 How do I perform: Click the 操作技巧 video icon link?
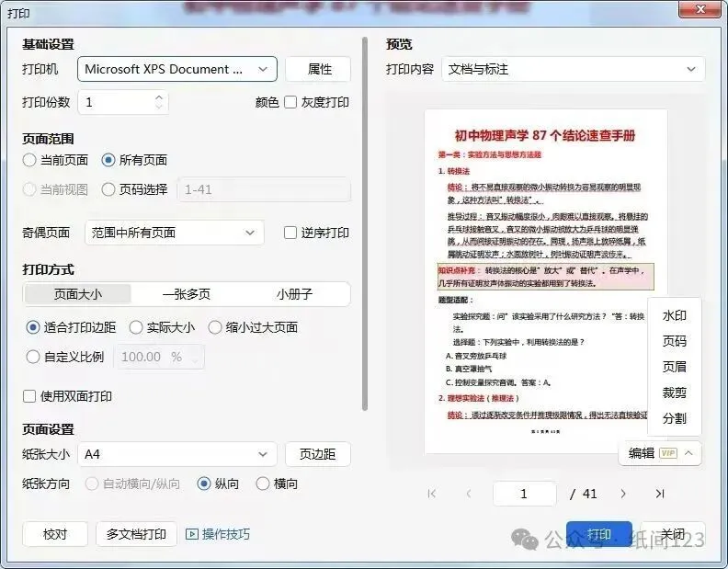[217, 534]
